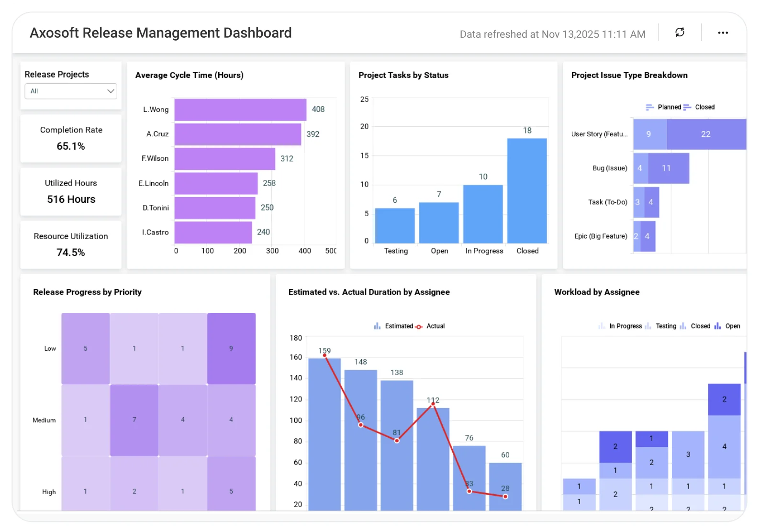759x532 pixels.
Task: Toggle the Actual legend item
Action: pos(430,326)
